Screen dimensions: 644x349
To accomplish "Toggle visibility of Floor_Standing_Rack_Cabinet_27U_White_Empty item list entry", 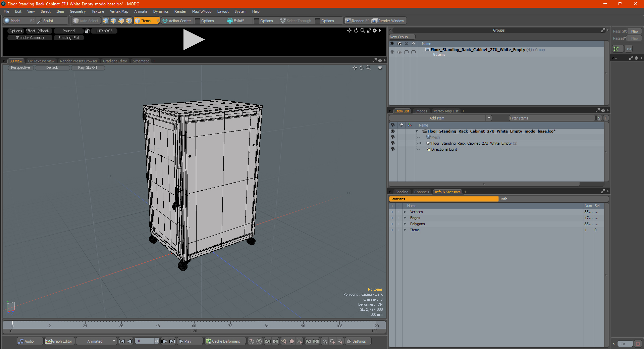I will click(392, 143).
